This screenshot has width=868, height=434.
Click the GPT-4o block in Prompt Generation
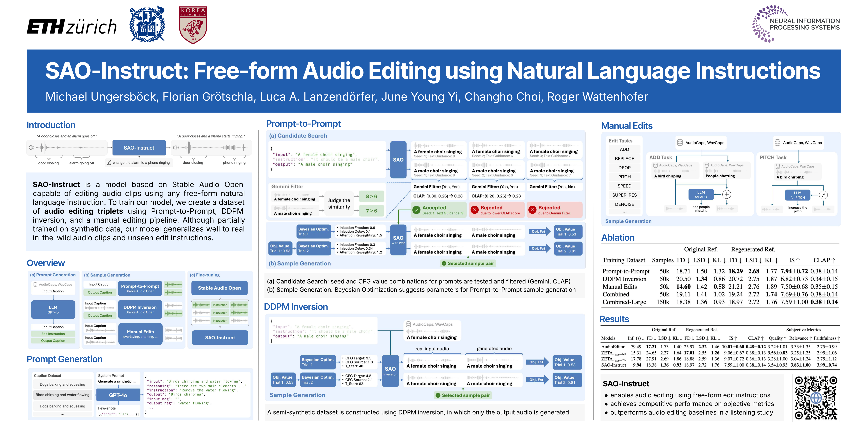click(x=118, y=395)
